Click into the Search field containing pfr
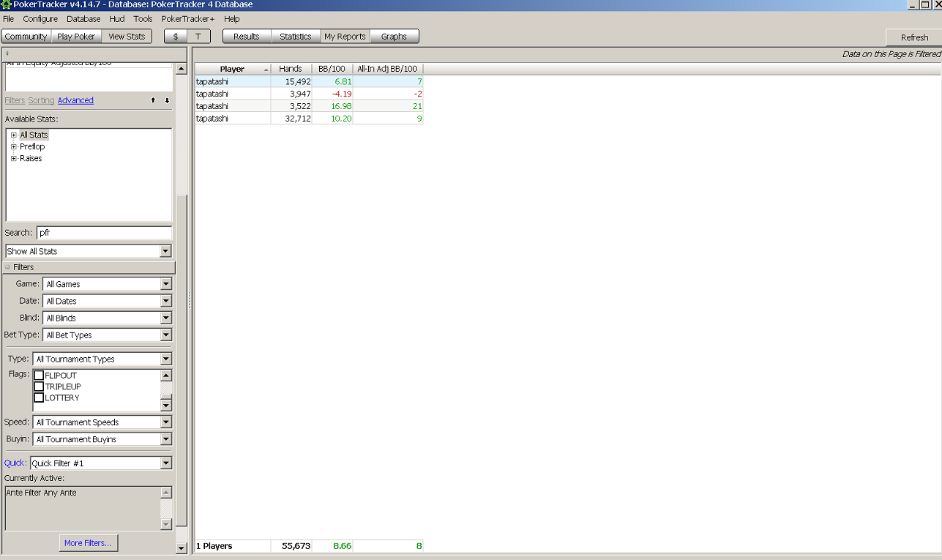The width and height of the screenshot is (942, 560). tap(103, 233)
